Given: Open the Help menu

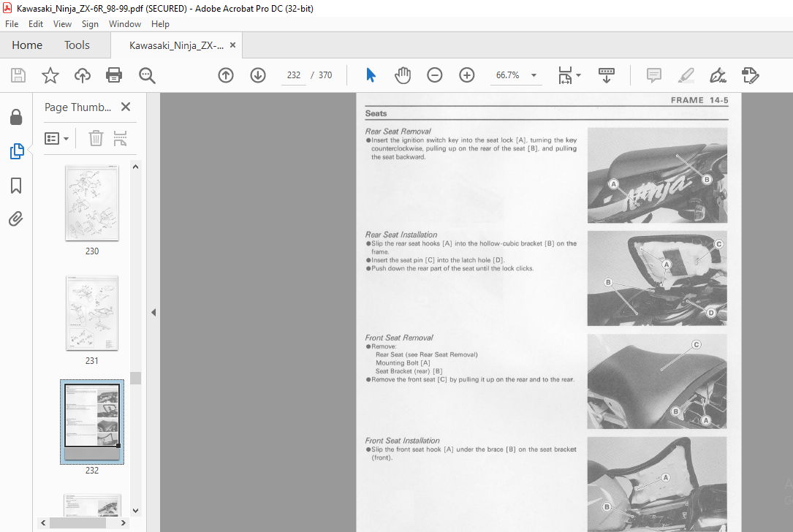Looking at the screenshot, I should click(x=160, y=24).
